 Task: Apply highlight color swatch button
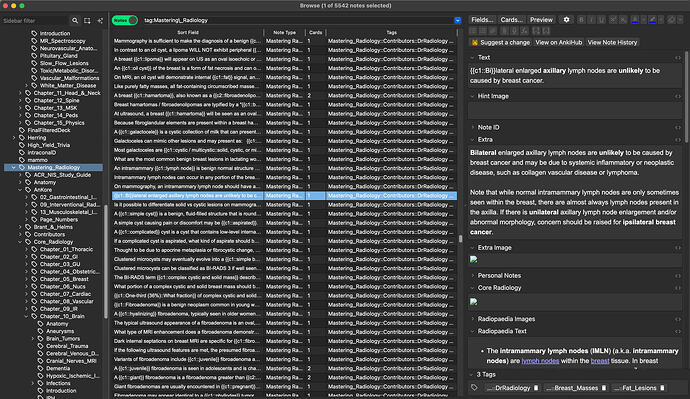[x=653, y=20]
